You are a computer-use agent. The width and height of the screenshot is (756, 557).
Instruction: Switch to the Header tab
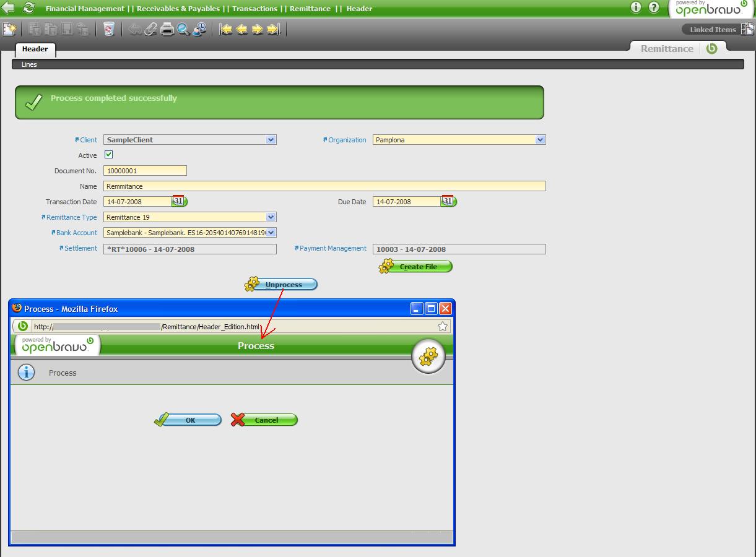(x=35, y=49)
